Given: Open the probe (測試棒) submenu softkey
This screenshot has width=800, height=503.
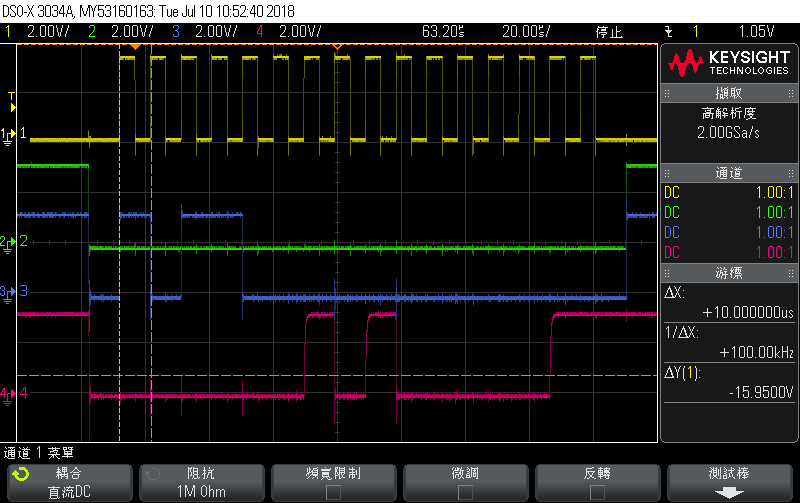Looking at the screenshot, I should 729,483.
